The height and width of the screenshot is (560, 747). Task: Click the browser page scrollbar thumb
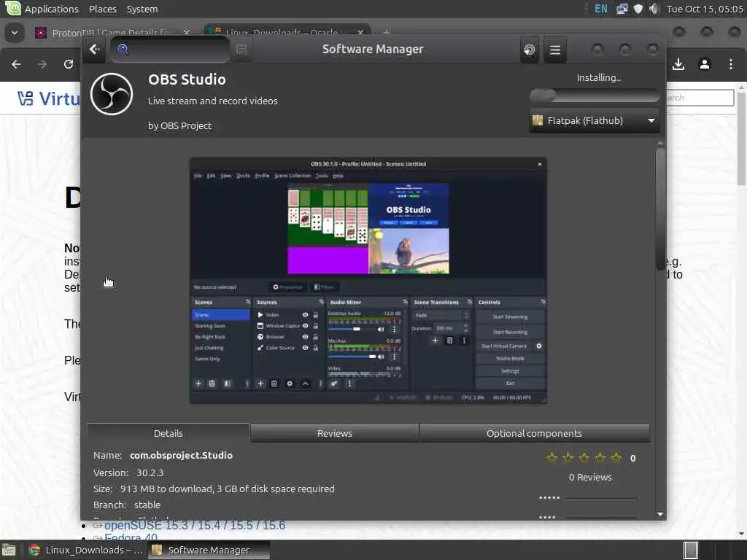pyautogui.click(x=741, y=138)
